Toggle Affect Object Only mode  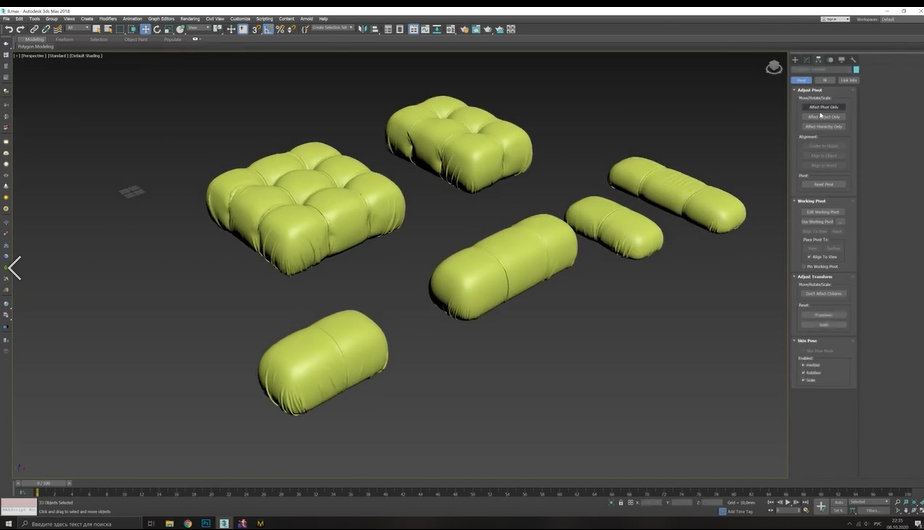point(823,117)
